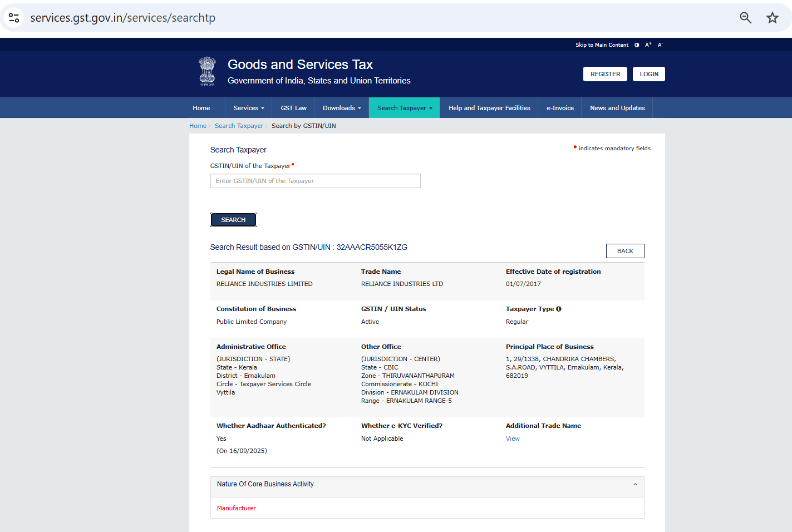Click the India national emblem logo
792x532 pixels.
(207, 71)
